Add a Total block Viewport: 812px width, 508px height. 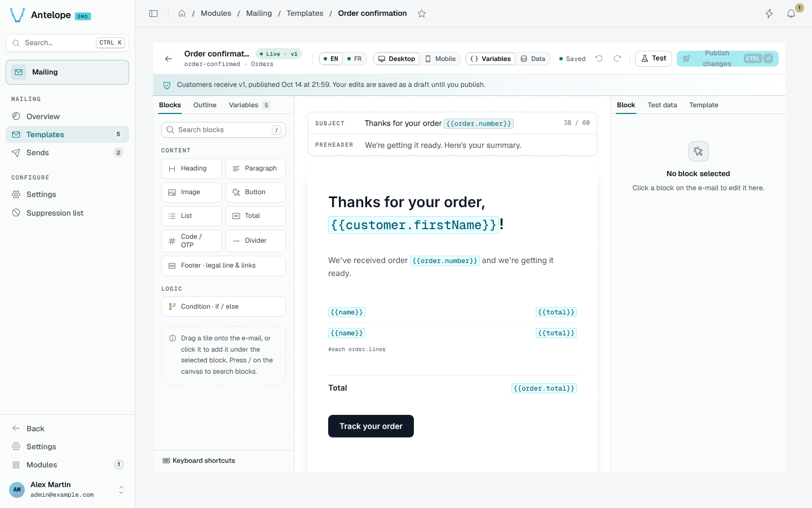click(255, 216)
